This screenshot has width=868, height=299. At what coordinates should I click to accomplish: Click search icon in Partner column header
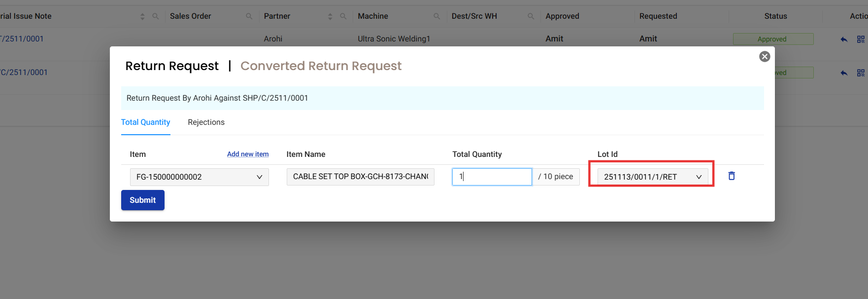343,16
